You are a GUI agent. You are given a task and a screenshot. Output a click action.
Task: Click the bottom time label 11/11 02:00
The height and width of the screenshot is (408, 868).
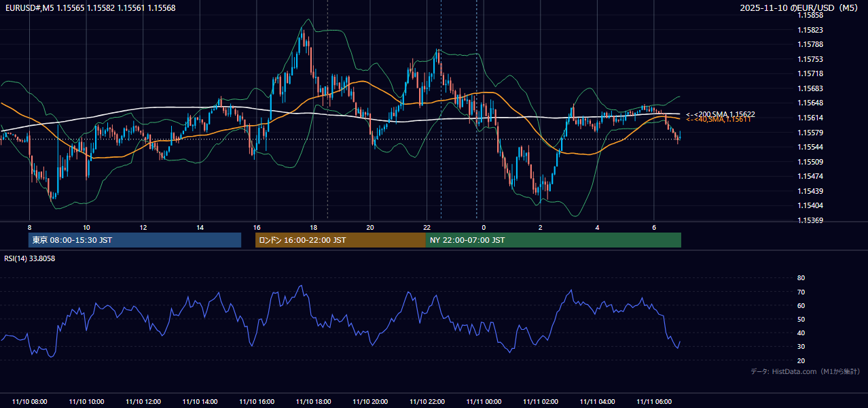tap(540, 402)
